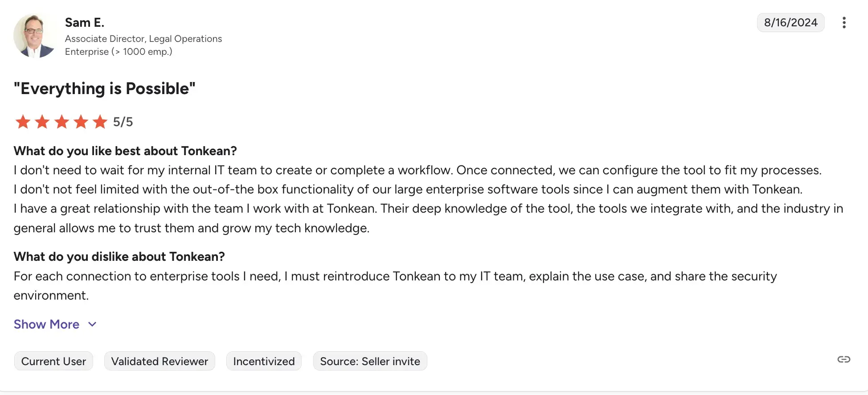This screenshot has height=395, width=868.
Task: Click the "Everything is Possible" review title
Action: tap(105, 89)
